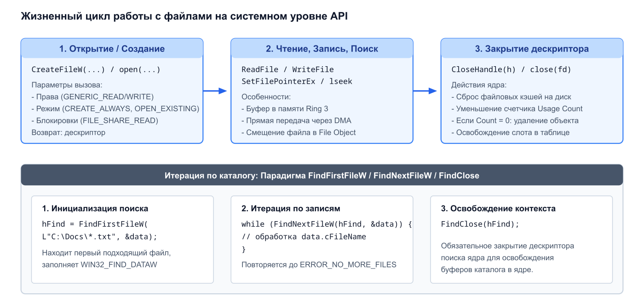644x308 pixels.
Task: Select the while (FindNextFileW...) code line
Action: 327,224
